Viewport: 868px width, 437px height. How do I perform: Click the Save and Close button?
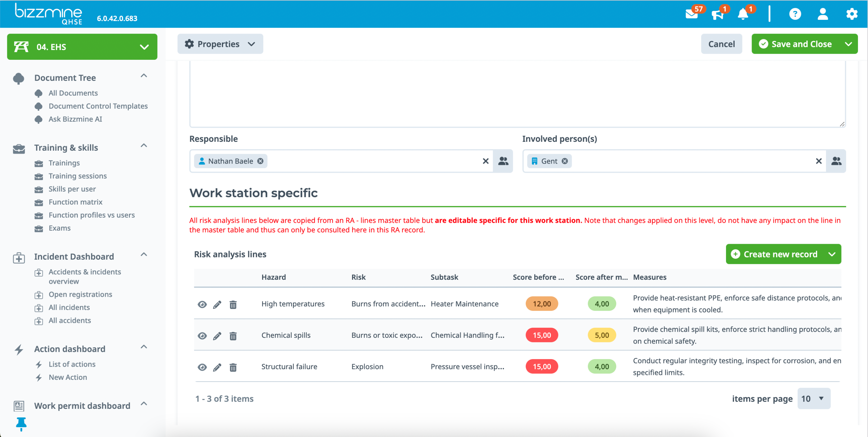click(x=801, y=44)
